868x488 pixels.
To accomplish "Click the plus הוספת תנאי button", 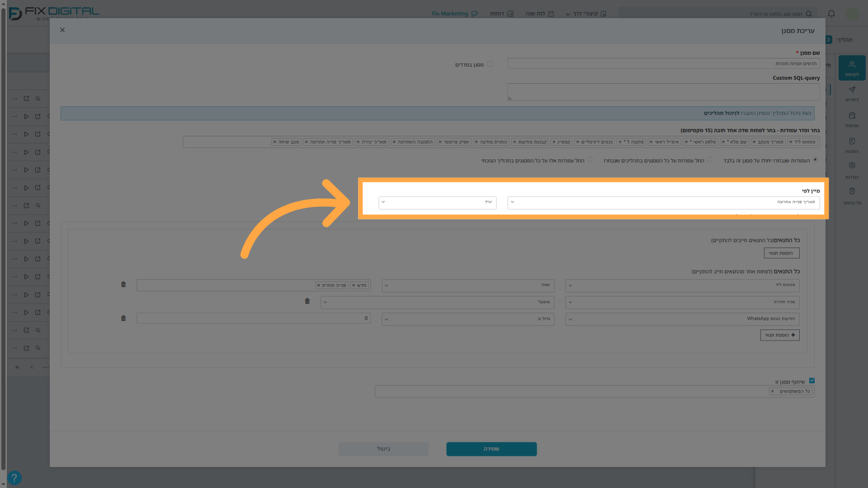I will [x=780, y=335].
